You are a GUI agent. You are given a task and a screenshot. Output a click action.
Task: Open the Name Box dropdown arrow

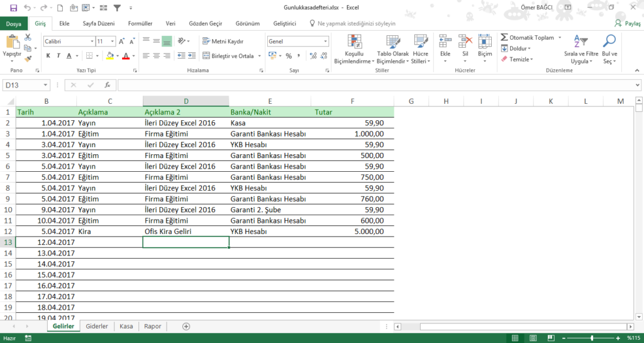click(46, 85)
